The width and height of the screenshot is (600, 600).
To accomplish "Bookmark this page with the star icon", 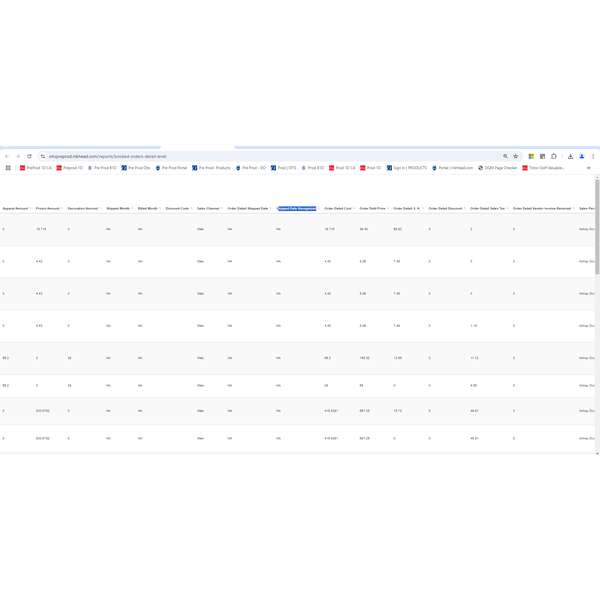I will [x=515, y=156].
